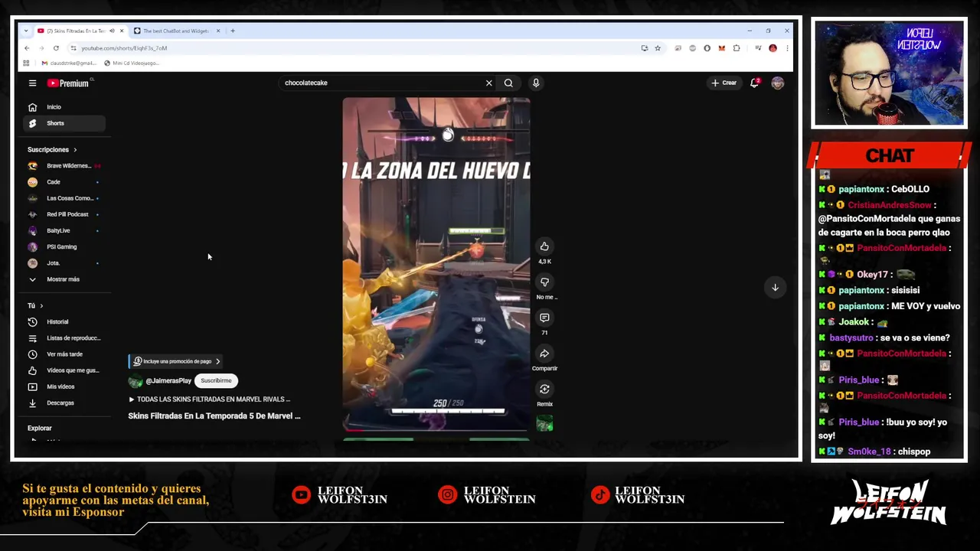This screenshot has width=980, height=551.
Task: Open Remix option for the Short
Action: (x=544, y=390)
